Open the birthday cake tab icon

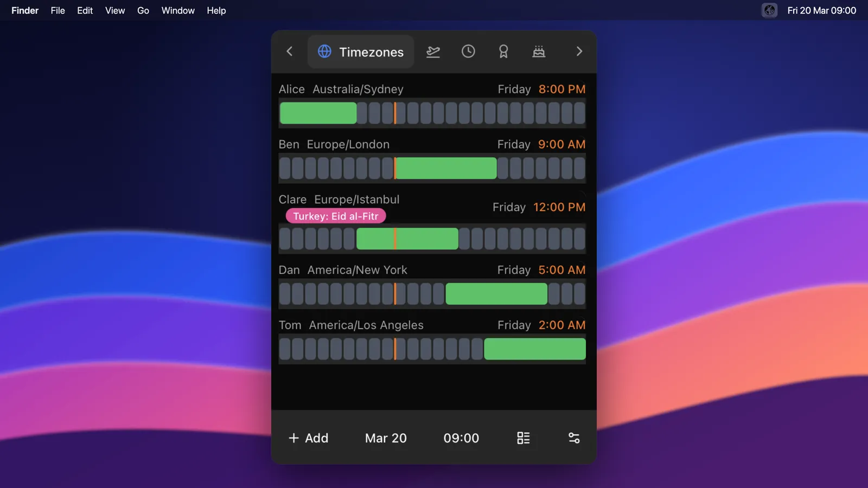point(539,52)
